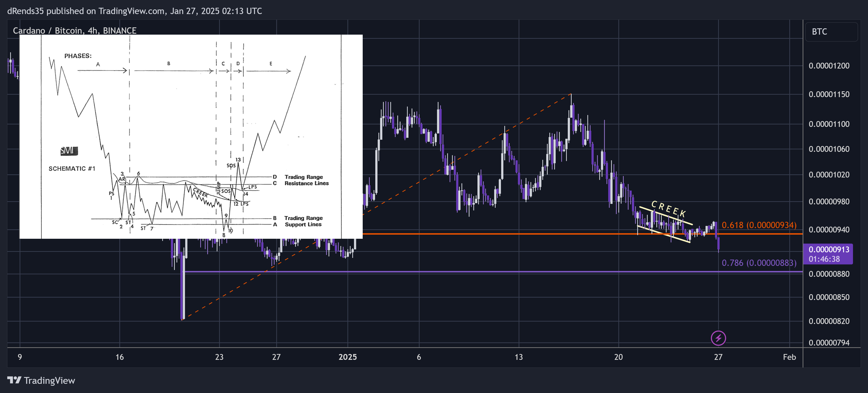Click the 0.00000940 price axis label
The width and height of the screenshot is (868, 393).
coord(829,230)
